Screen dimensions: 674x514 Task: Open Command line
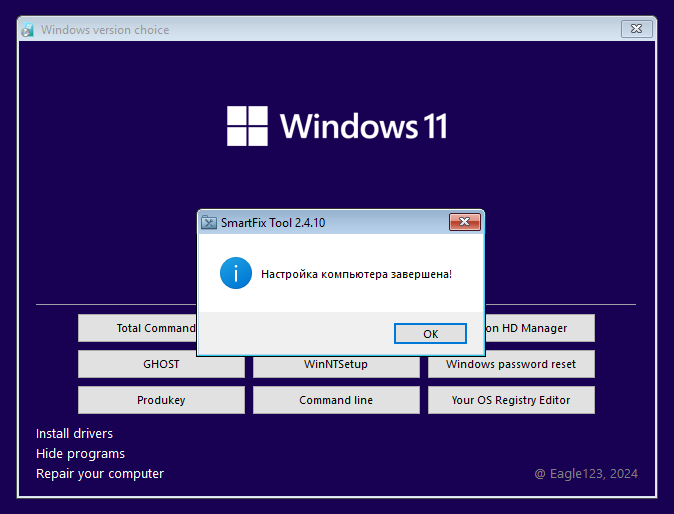(336, 400)
